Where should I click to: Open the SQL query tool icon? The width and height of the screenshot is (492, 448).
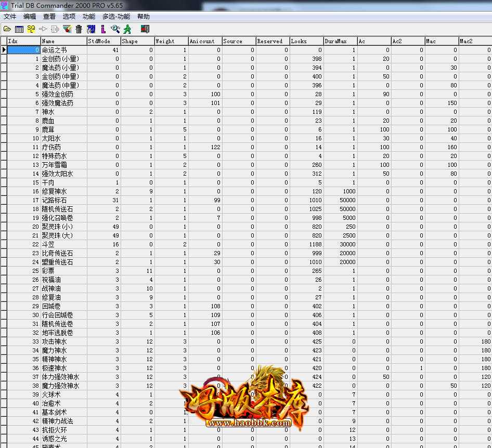click(31, 29)
